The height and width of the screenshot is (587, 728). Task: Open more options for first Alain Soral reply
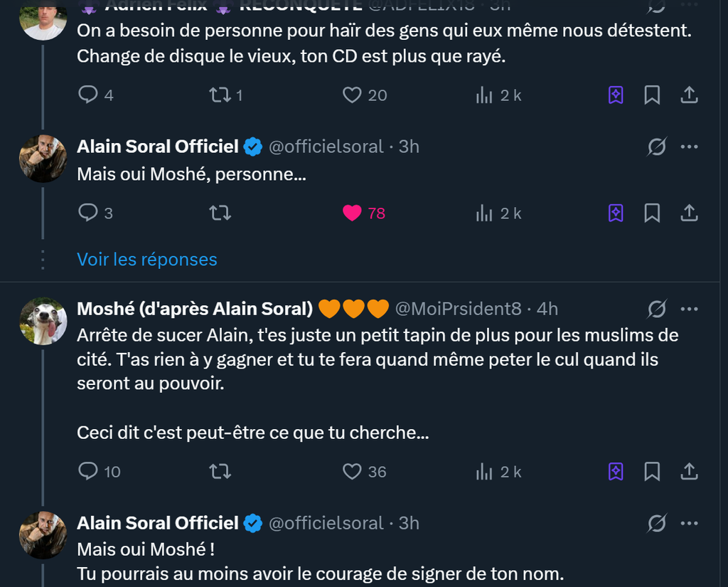pyautogui.click(x=689, y=147)
